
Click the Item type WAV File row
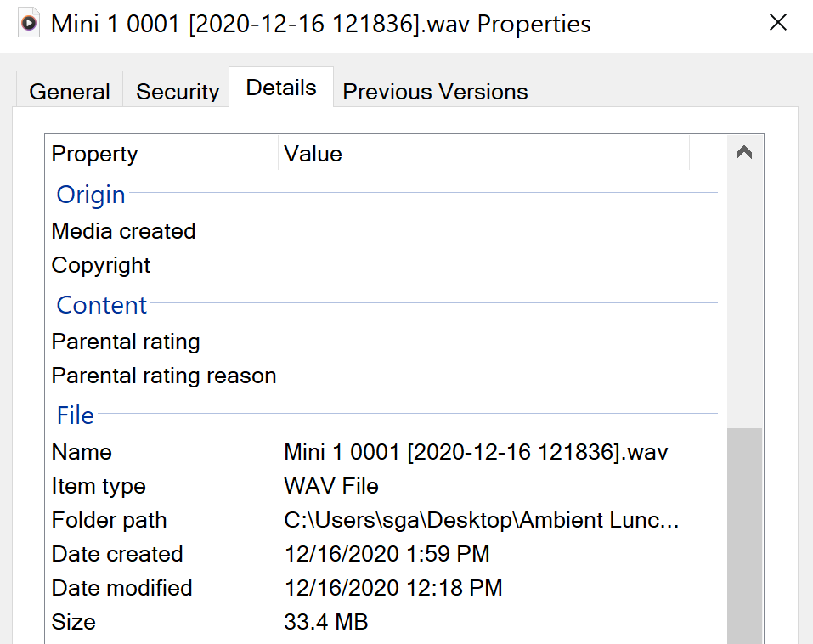(x=331, y=486)
